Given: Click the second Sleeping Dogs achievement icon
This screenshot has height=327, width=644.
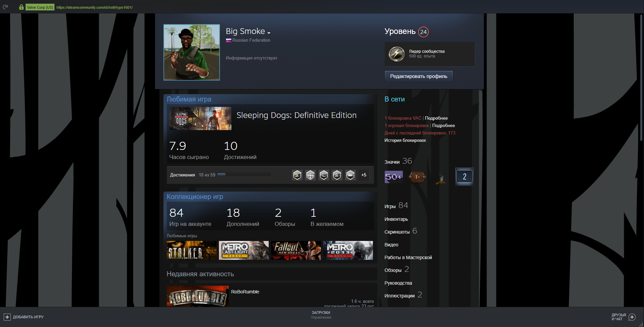Looking at the screenshot, I should (310, 175).
